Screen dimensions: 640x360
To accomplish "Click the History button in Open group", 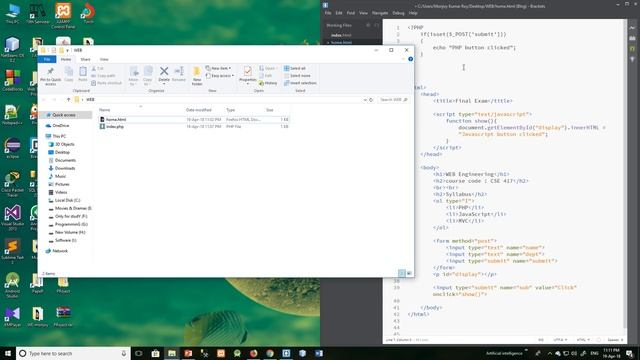I will coord(268,83).
